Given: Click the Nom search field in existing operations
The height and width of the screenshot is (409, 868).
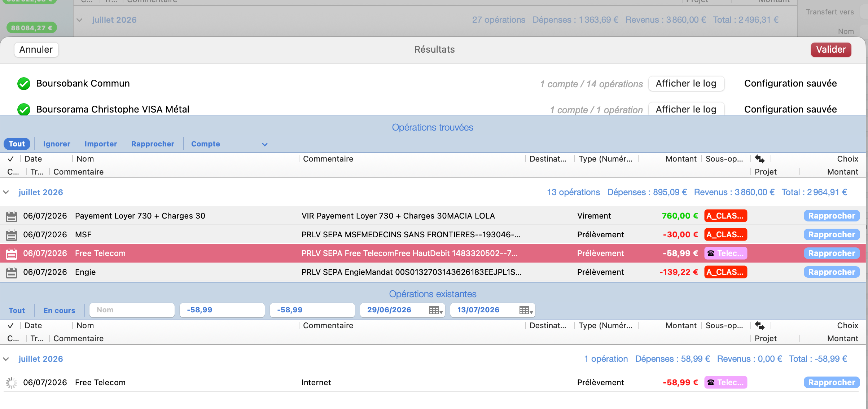Looking at the screenshot, I should pyautogui.click(x=132, y=310).
